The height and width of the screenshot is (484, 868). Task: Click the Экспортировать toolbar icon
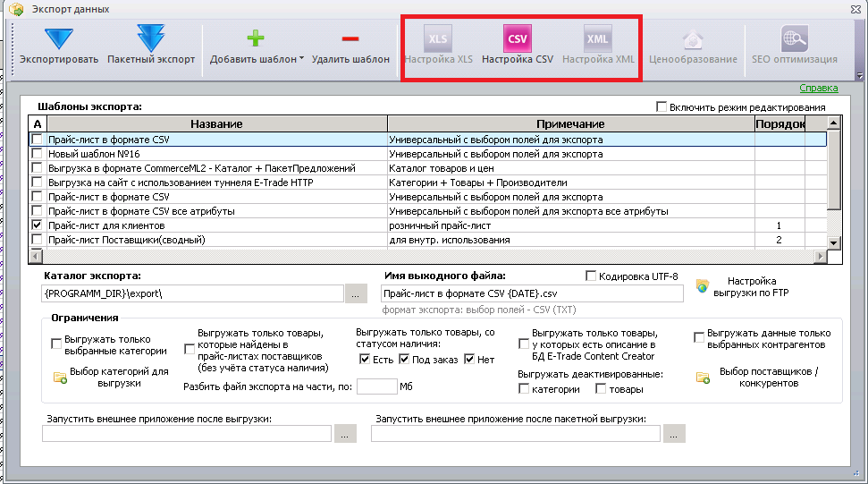click(x=59, y=38)
